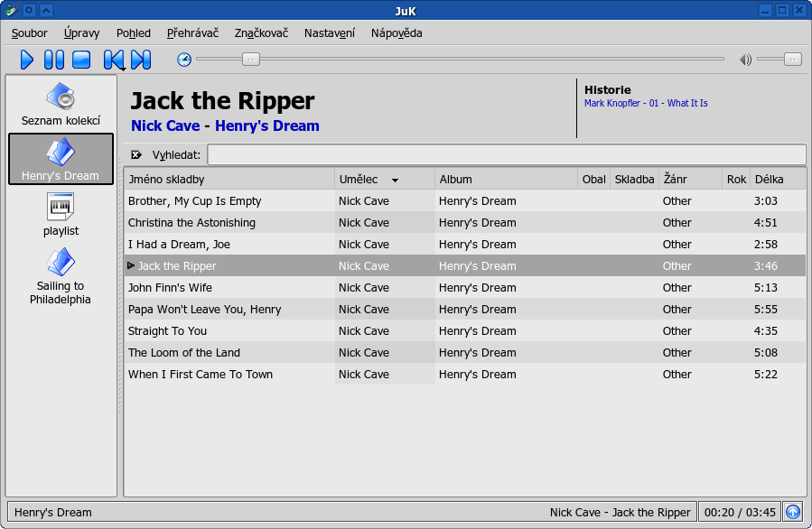Skip back to the previous track

114,60
